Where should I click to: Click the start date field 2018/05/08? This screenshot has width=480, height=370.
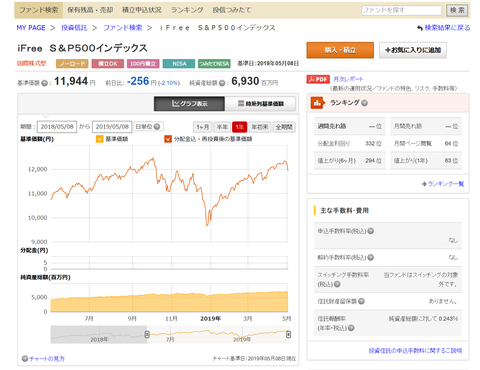(x=57, y=127)
